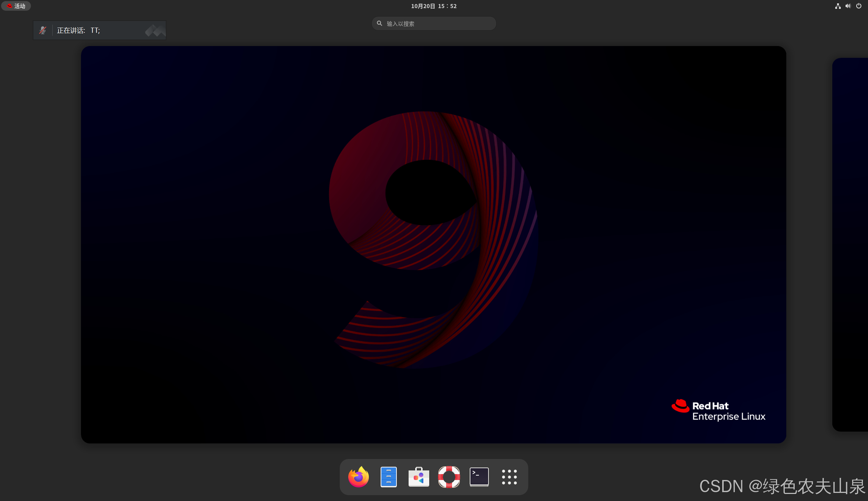Open the date and time menu
Viewport: 868px width, 501px height.
tap(434, 6)
